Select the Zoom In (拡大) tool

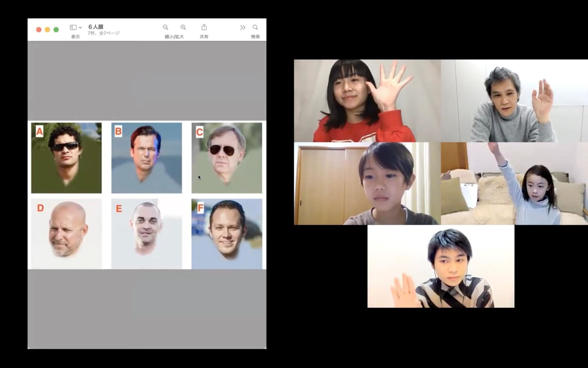183,27
